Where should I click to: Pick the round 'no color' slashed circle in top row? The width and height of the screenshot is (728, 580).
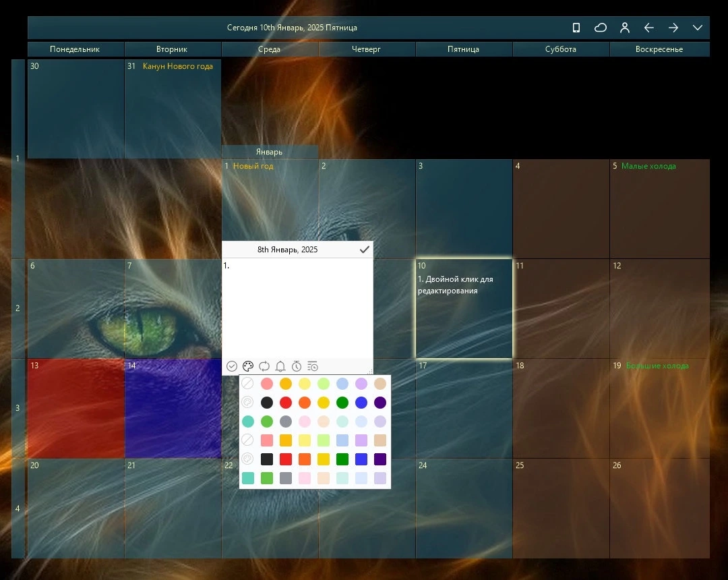tap(247, 384)
